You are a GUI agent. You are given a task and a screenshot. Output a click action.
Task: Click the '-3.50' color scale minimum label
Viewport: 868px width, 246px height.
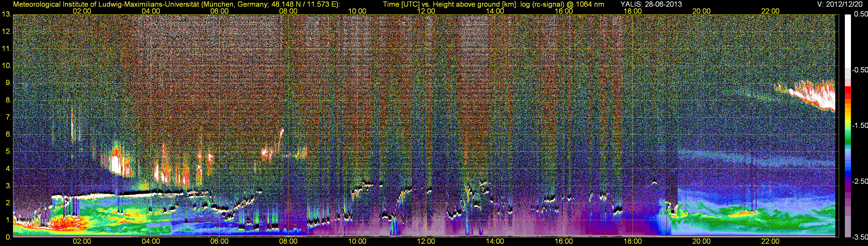click(x=860, y=237)
